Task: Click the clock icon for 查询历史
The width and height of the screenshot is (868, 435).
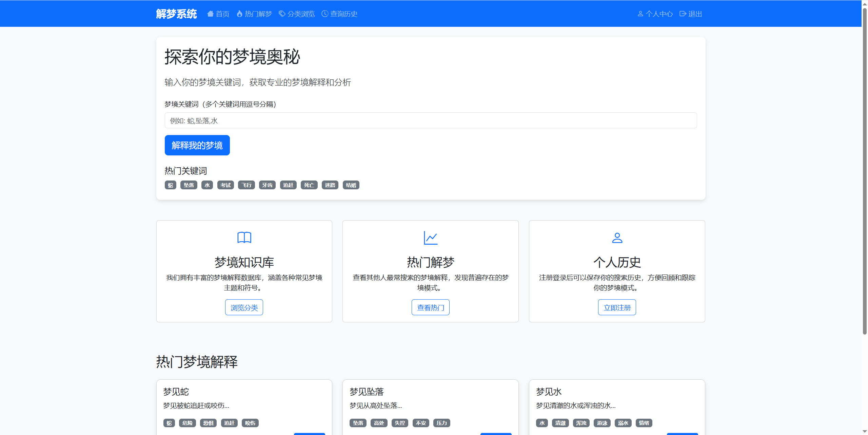Action: (x=325, y=14)
